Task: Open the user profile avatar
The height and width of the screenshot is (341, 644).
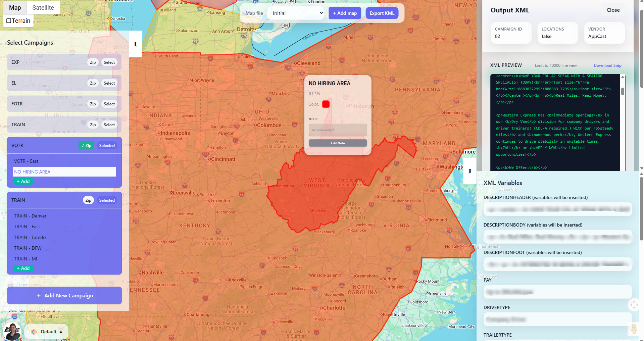Action: pyautogui.click(x=13, y=332)
